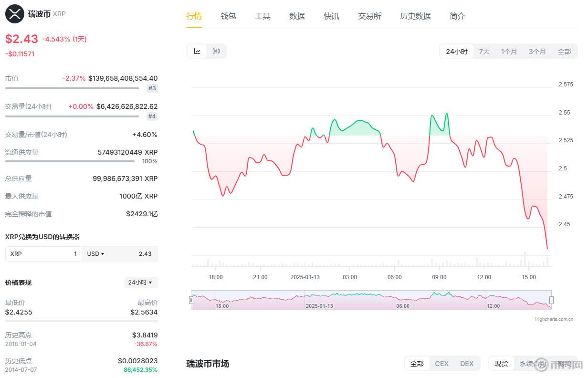This screenshot has width=588, height=378.
Task: Click the highest price $2.5634
Action: click(144, 312)
